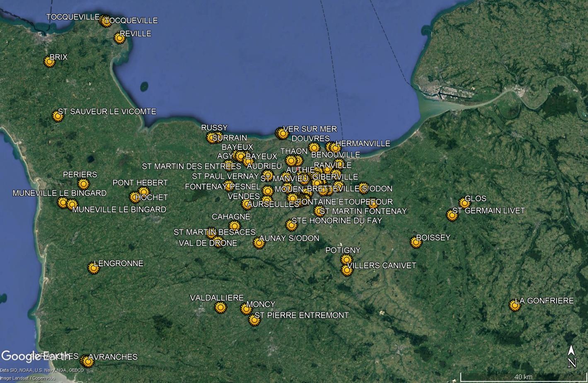Open the VALDALLIERE placemark icon
Screen dimensions: 588x383
(220, 307)
